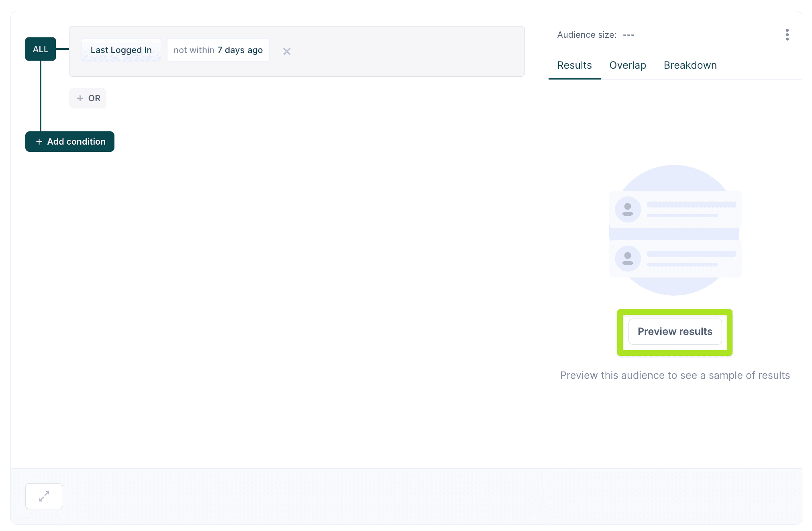Open the Breakdown tab
The height and width of the screenshot is (531, 812).
(x=690, y=65)
